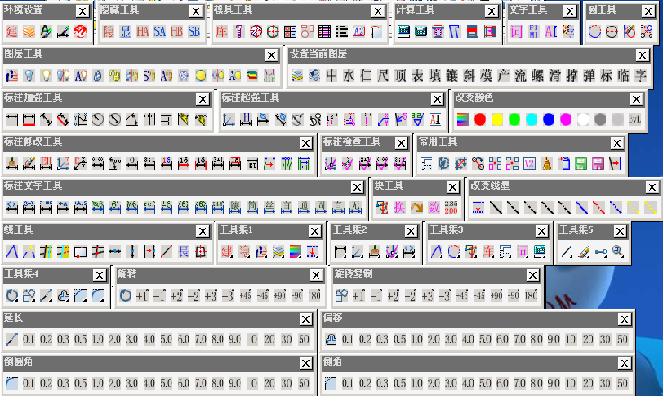Viewport: 664px width, 401px height.
Task: Set current layer to 镶
Action: click(452, 76)
